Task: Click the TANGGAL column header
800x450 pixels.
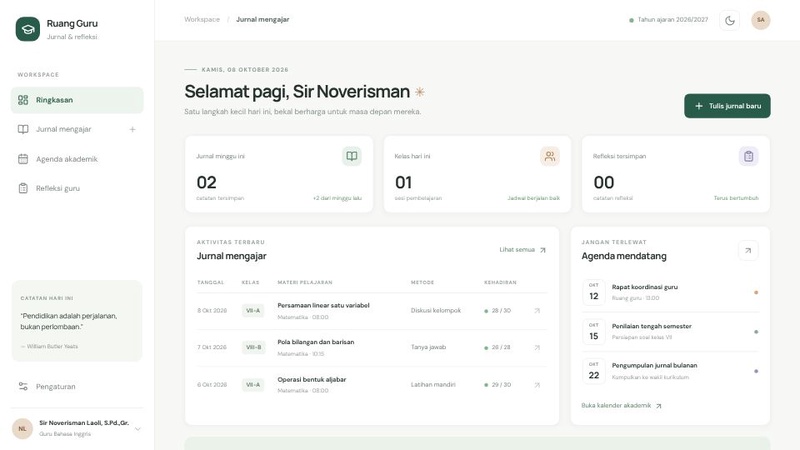Action: click(x=211, y=282)
